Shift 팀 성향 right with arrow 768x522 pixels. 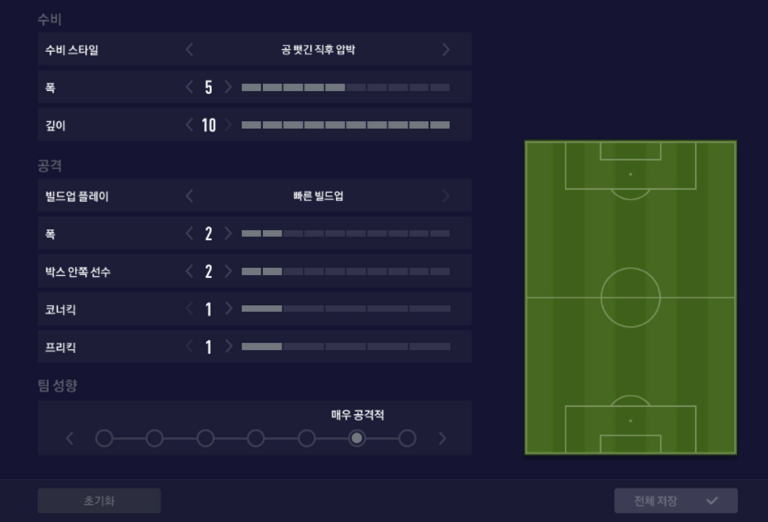pos(442,438)
